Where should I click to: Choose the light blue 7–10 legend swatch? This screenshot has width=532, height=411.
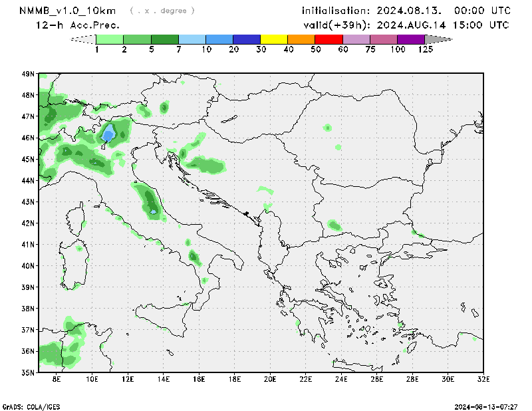click(192, 39)
